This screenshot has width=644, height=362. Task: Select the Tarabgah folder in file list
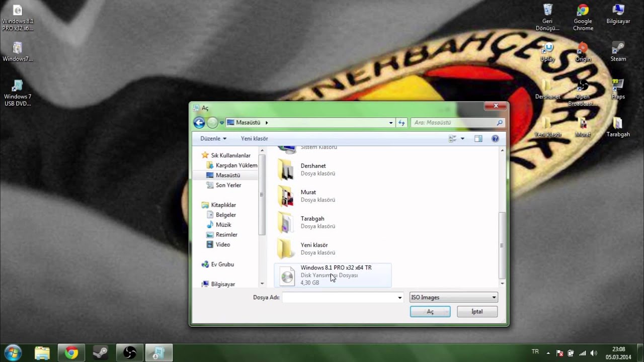(x=333, y=222)
